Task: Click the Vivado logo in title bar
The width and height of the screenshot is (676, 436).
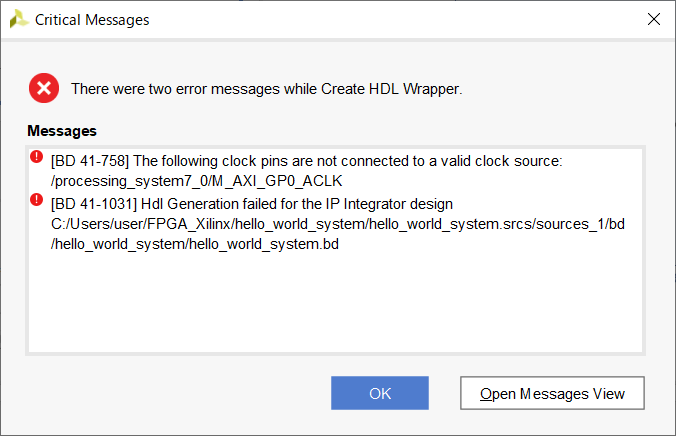Action: coord(19,19)
